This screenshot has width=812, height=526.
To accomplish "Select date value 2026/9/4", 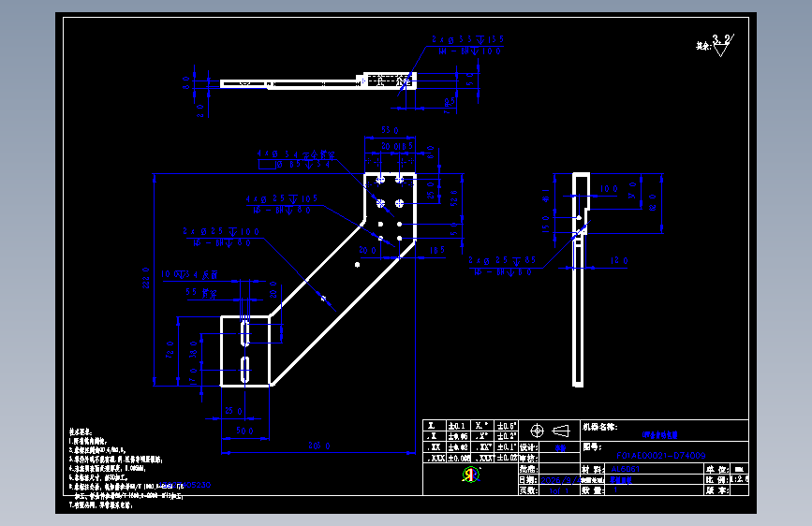I will coord(561,480).
